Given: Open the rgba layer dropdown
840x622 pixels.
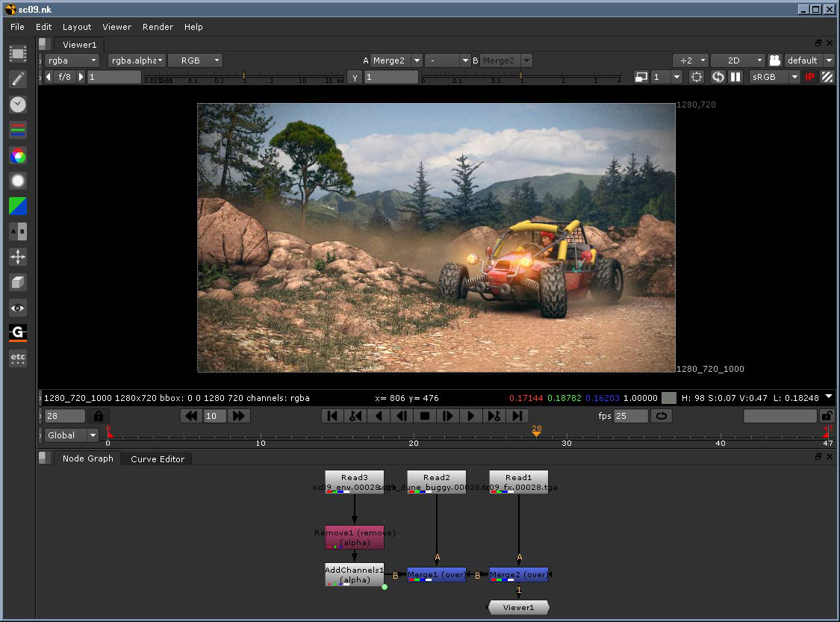Looking at the screenshot, I should point(73,60).
